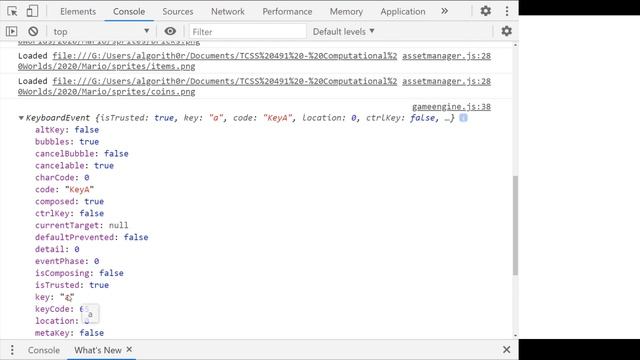Switch to the drawer Console tab
Viewport: 640px width, 360px height.
point(44,350)
